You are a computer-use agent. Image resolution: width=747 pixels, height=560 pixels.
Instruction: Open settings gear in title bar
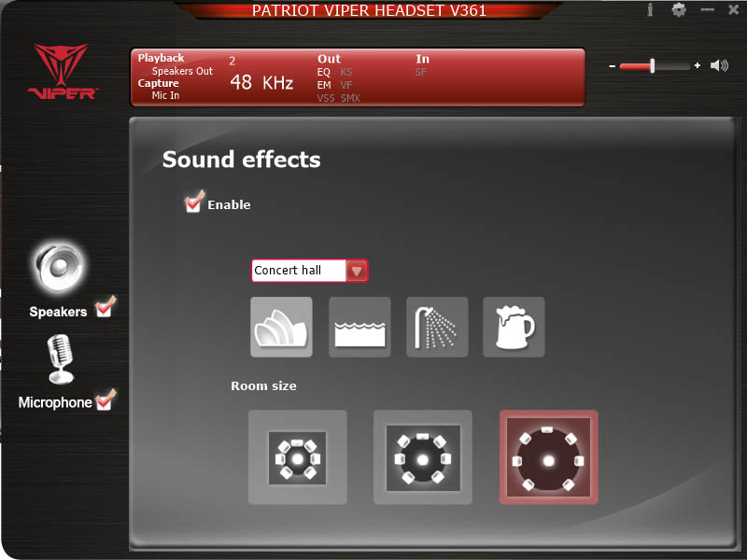point(679,9)
